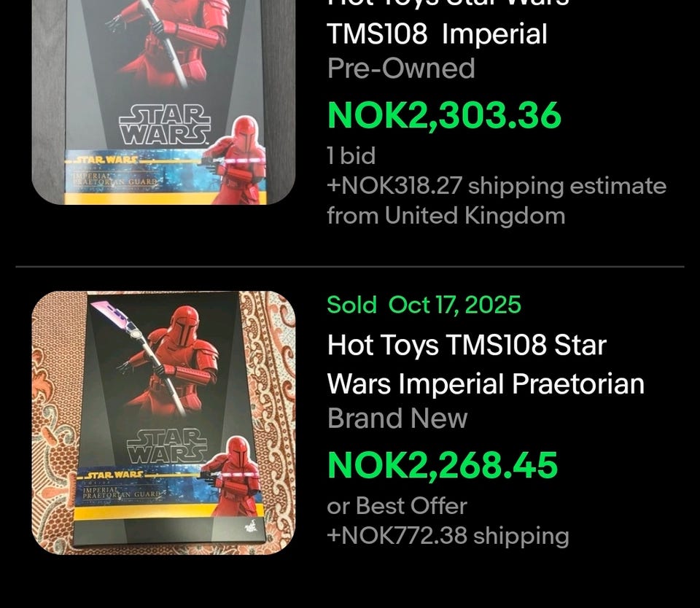Click the or Best Offer text
700x608 pixels.
[397, 506]
